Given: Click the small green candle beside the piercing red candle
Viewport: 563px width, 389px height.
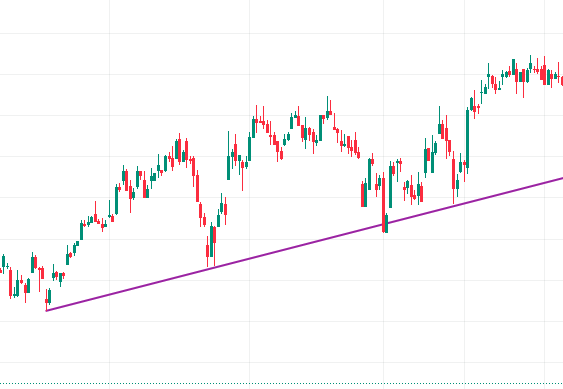Looking at the screenshot, I should click(x=387, y=223).
